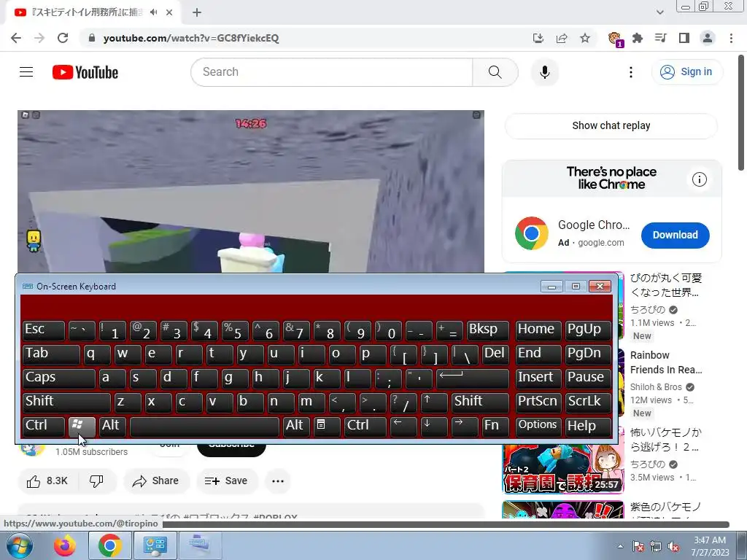Click the Sign in button

[687, 72]
